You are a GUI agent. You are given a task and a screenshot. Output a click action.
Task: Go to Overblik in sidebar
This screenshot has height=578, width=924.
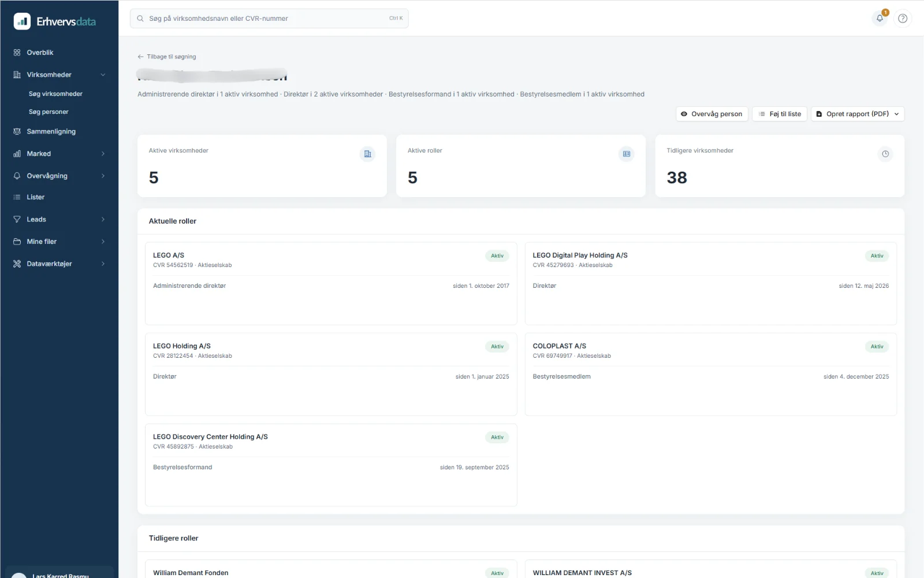click(x=40, y=53)
